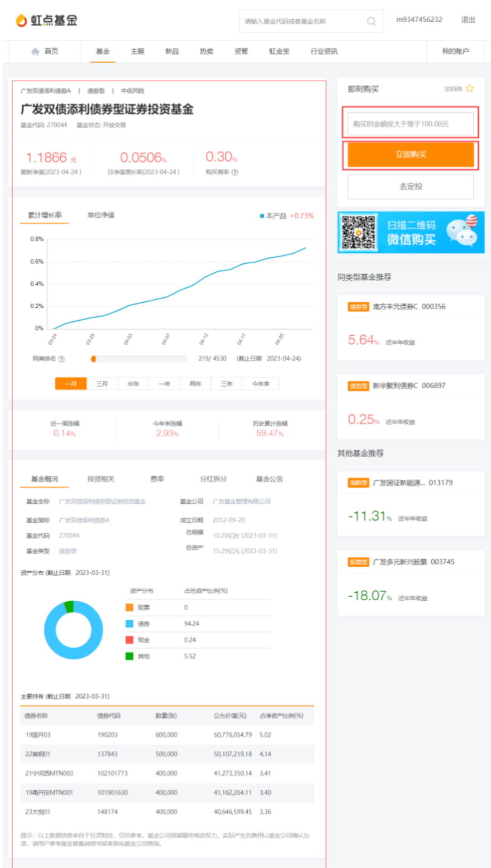Open the 虹金宝 navigation tab
491x868 pixels.
pyautogui.click(x=279, y=51)
